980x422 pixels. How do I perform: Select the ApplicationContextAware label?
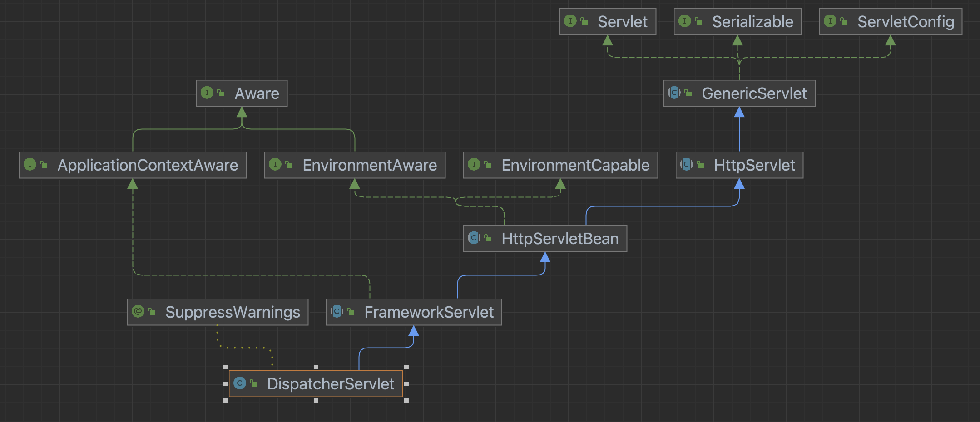tap(148, 165)
